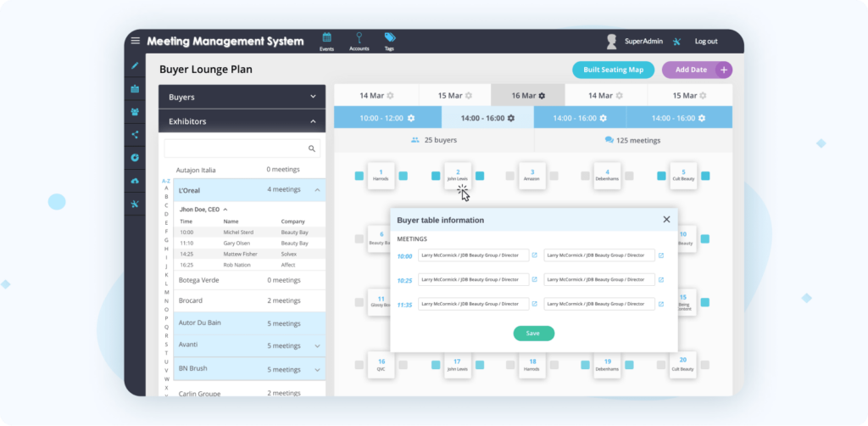Open table 3 Amazon card

pyautogui.click(x=532, y=176)
